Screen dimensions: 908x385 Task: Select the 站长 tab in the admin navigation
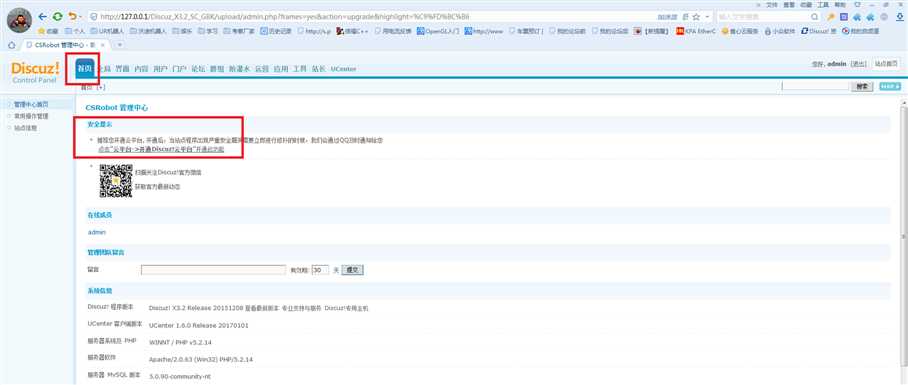pos(318,69)
